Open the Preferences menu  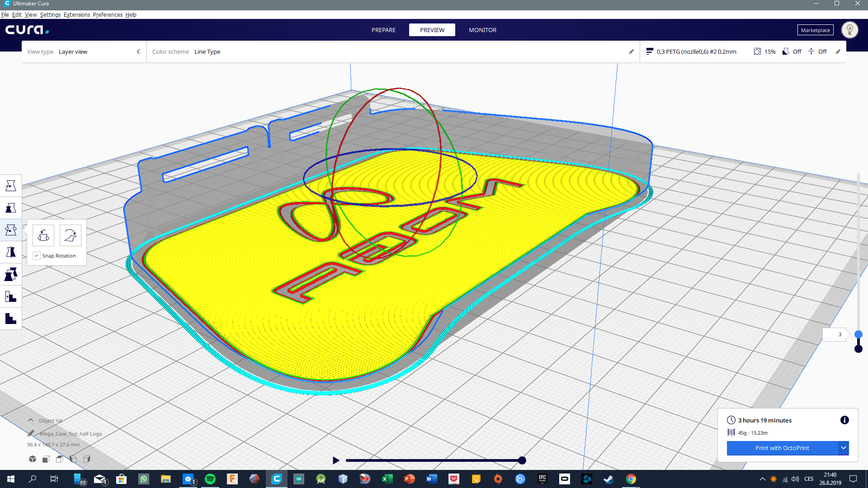point(108,14)
